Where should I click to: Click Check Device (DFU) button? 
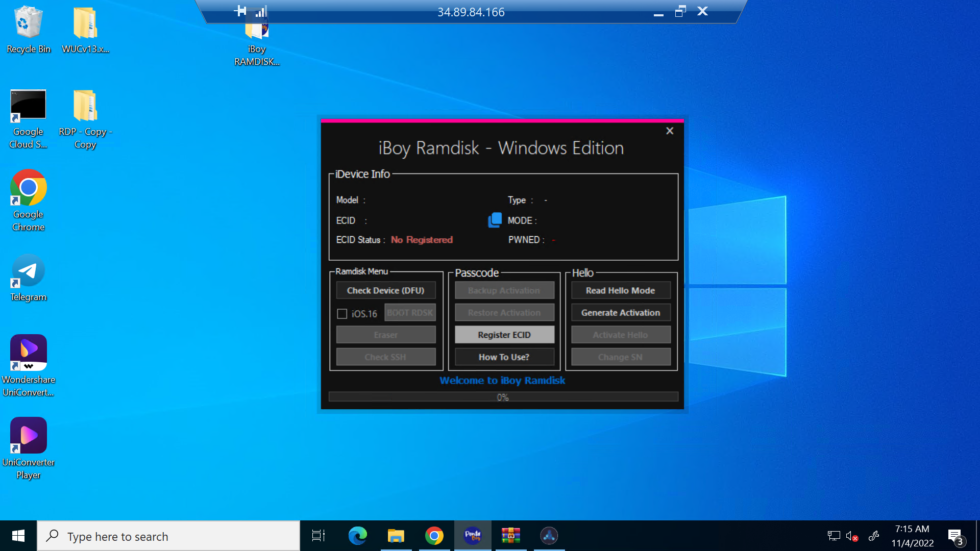pos(385,290)
